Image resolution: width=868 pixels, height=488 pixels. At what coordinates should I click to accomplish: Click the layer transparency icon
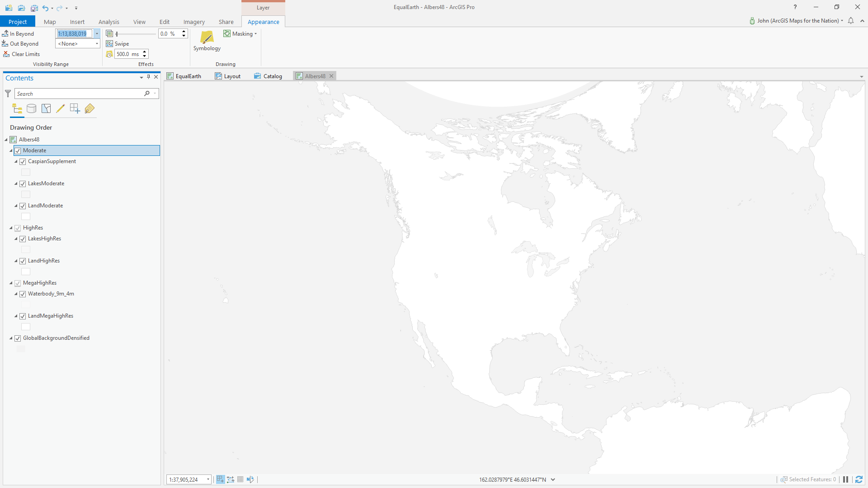109,33
